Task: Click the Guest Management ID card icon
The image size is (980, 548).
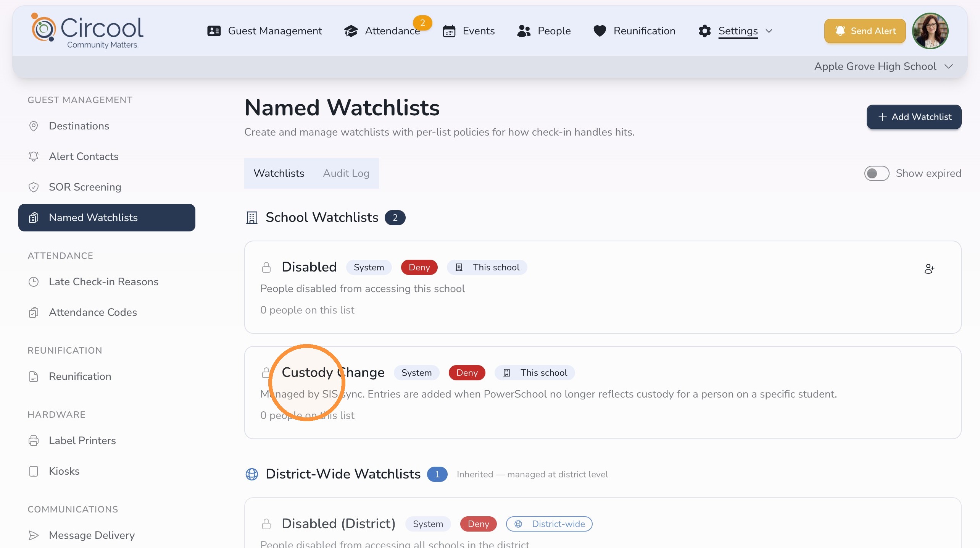Action: tap(214, 31)
